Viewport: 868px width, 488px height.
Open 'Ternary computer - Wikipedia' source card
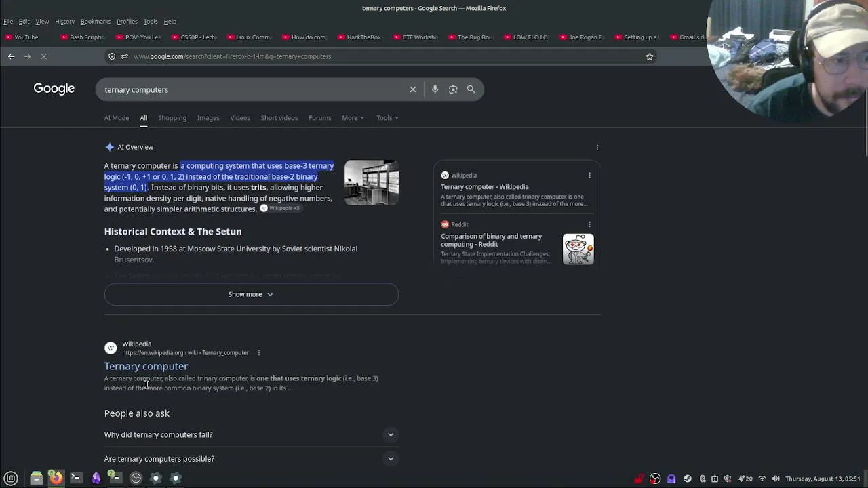485,187
